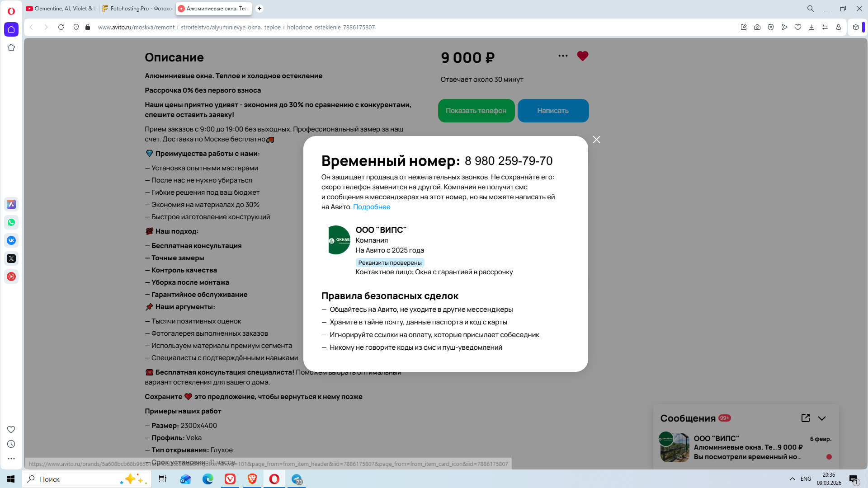Open the three-dots listing options menu
This screenshot has width=868, height=488.
563,56
